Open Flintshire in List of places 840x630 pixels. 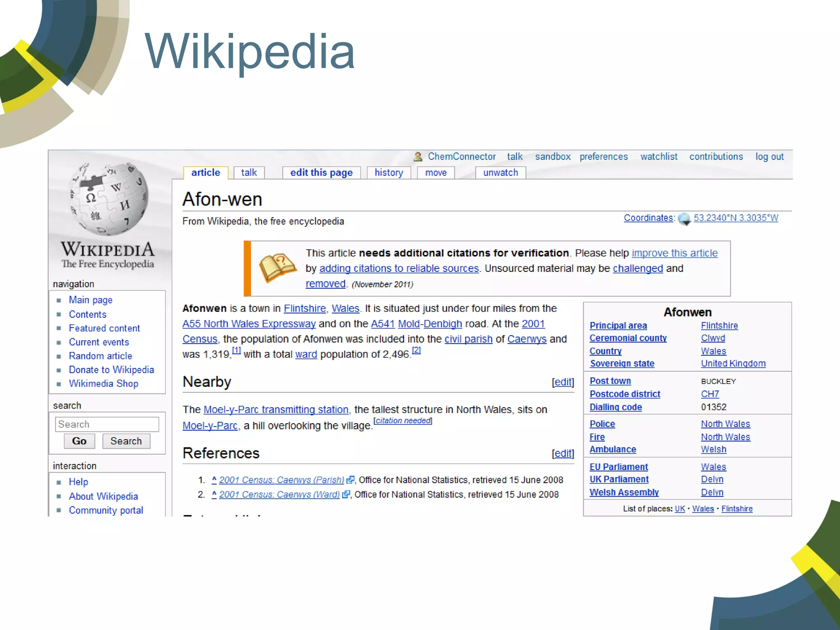point(737,509)
